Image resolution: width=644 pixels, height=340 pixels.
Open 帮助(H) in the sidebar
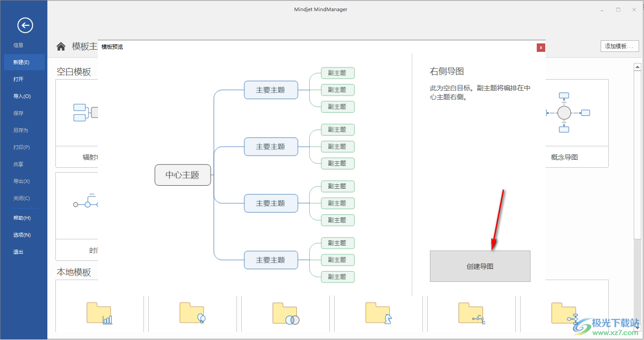[22, 218]
